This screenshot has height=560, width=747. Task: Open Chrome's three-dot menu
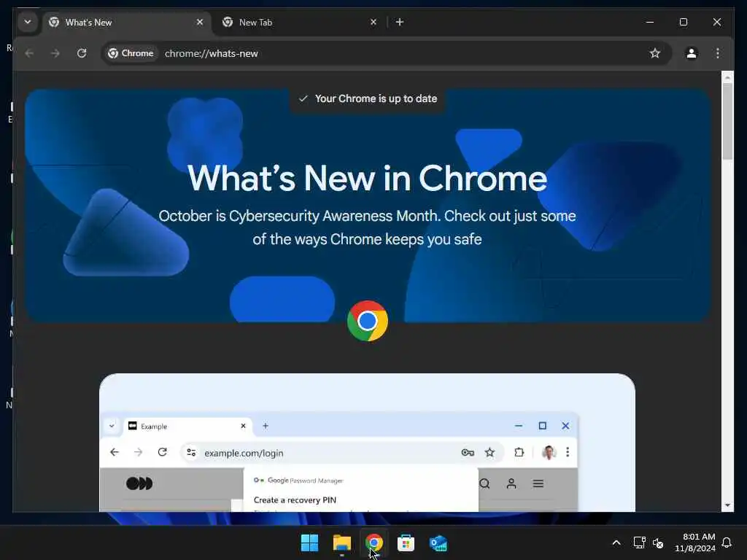tap(718, 53)
